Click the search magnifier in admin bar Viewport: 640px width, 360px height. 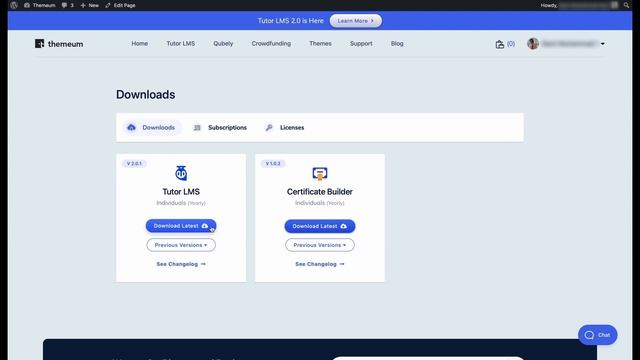[626, 5]
